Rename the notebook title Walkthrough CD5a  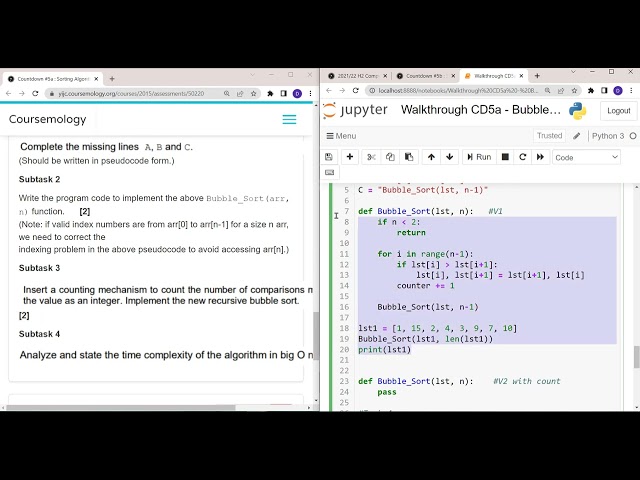(481, 110)
